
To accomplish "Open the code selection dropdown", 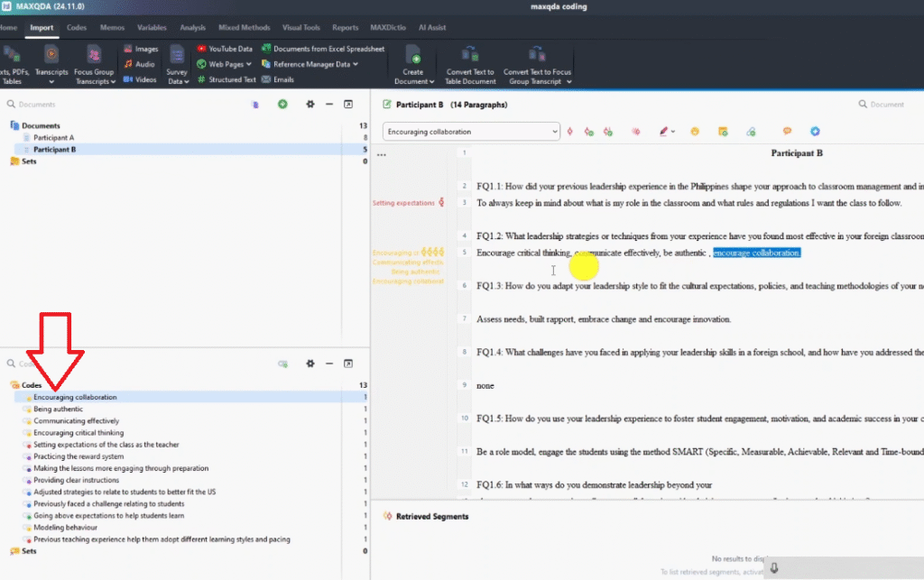I will pos(471,132).
